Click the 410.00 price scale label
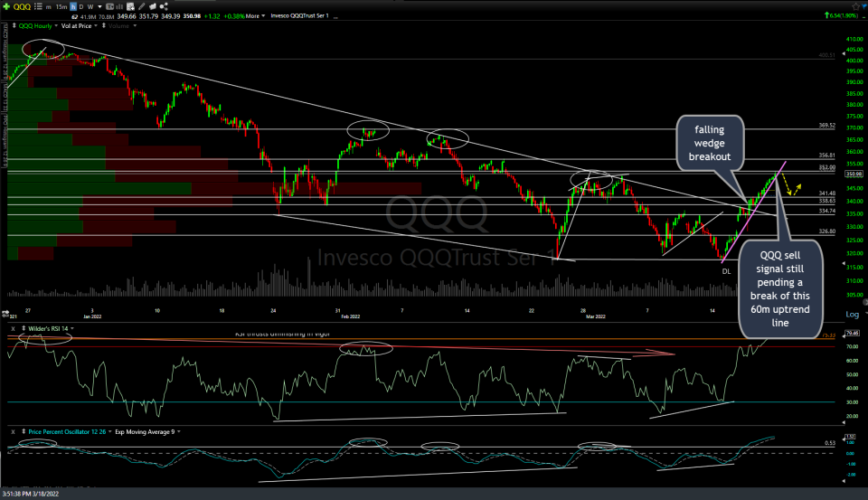This screenshot has width=868, height=500. (854, 39)
